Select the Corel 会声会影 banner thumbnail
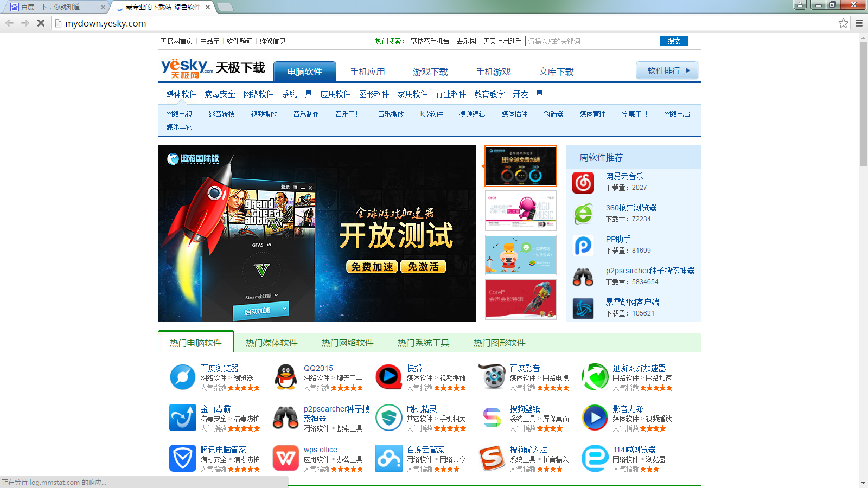Viewport: 868px width, 488px height. pyautogui.click(x=521, y=299)
